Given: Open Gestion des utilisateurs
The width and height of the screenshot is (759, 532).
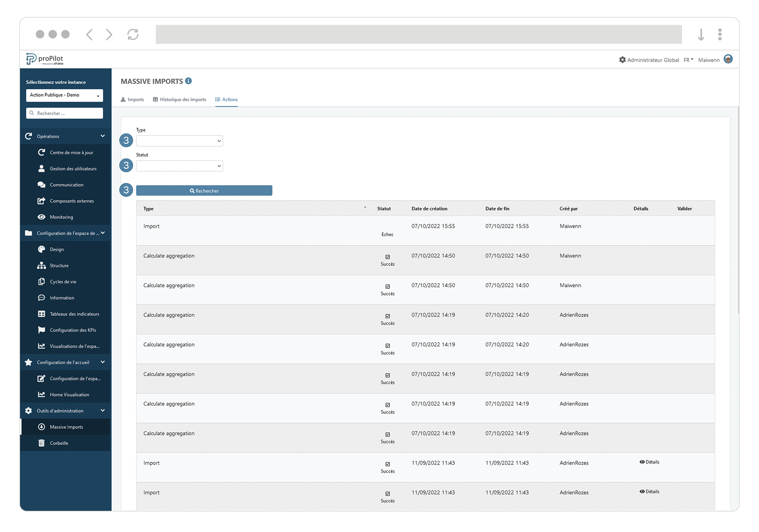Looking at the screenshot, I should pyautogui.click(x=73, y=168).
